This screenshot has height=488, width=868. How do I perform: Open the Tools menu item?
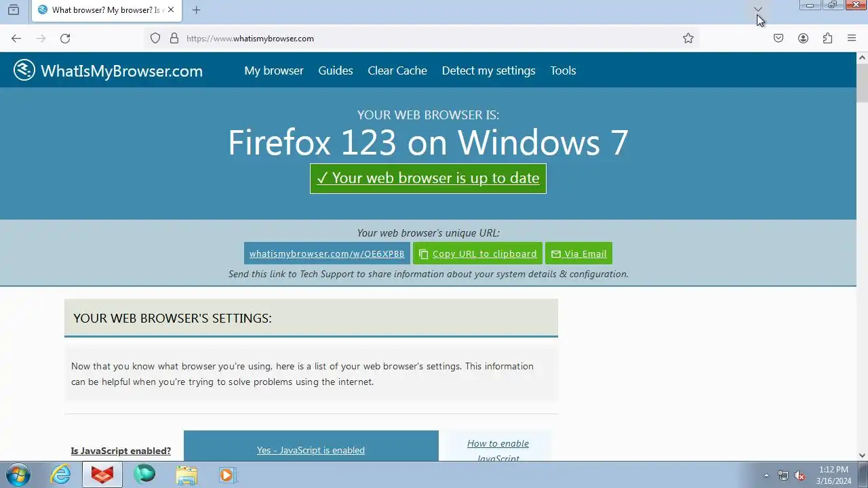click(x=563, y=70)
